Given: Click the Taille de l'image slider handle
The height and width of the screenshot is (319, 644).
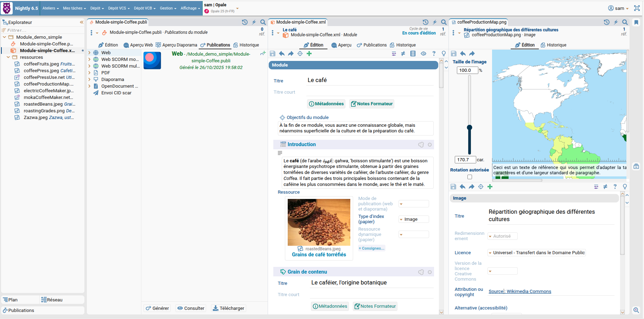Looking at the screenshot, I should coord(470,127).
